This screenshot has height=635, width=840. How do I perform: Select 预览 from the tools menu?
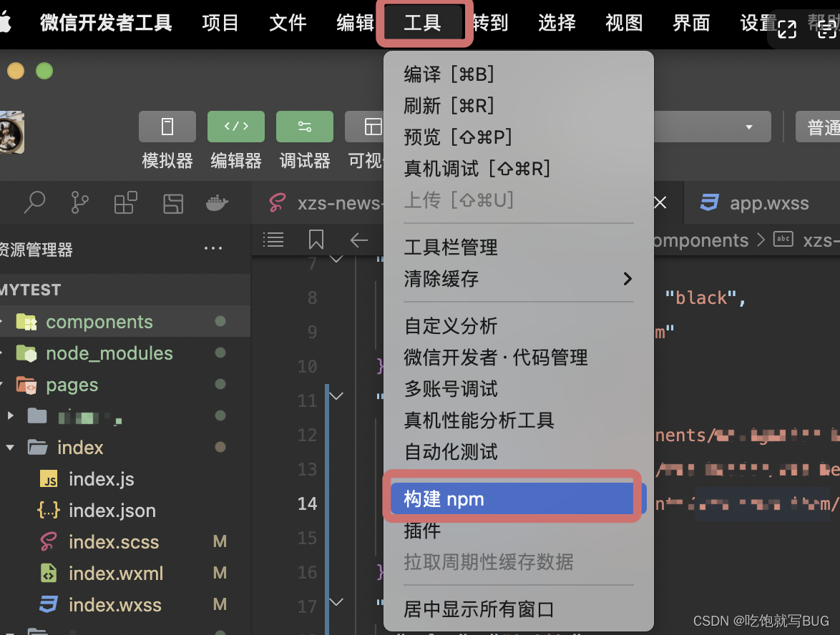click(x=519, y=137)
